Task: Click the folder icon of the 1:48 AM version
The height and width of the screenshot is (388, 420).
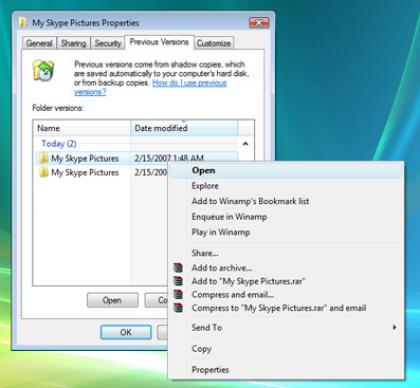Action: point(43,158)
